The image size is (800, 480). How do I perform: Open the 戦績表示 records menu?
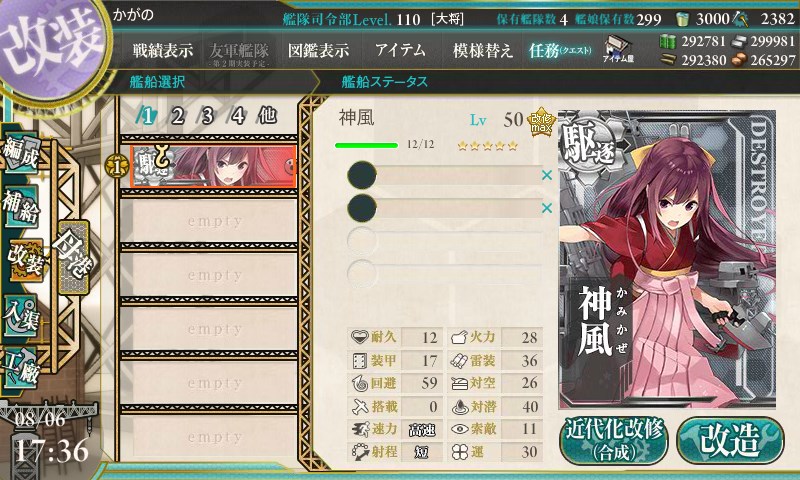[x=163, y=50]
